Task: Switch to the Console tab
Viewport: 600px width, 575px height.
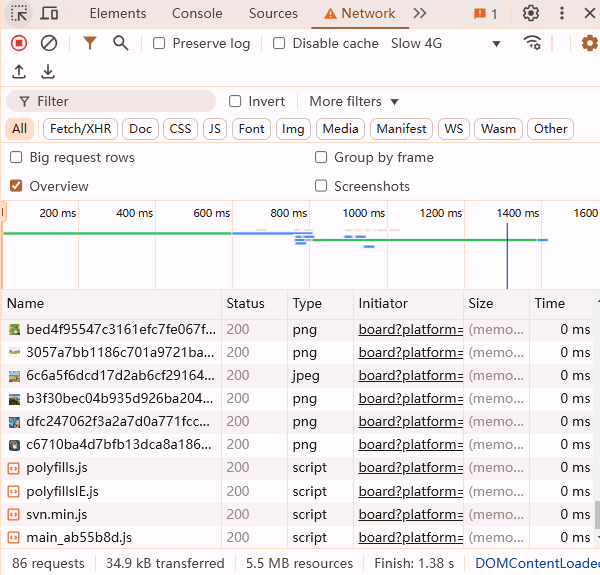Action: pos(197,13)
